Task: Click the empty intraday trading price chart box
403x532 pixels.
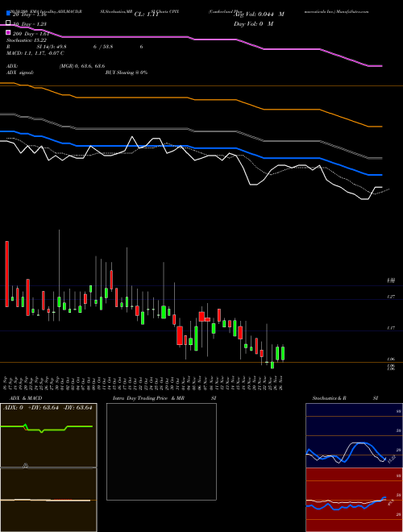Action: (x=161, y=451)
